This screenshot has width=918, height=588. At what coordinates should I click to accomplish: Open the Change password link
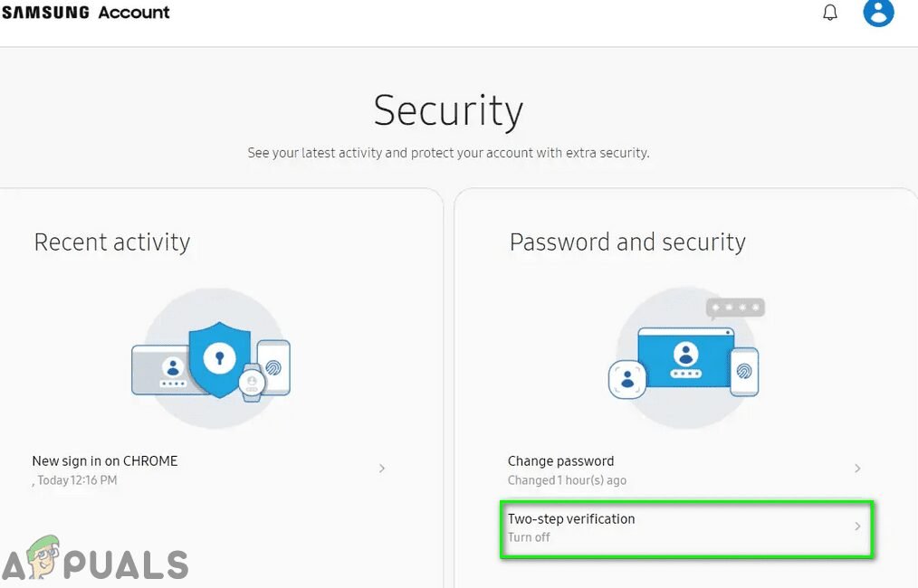click(559, 460)
